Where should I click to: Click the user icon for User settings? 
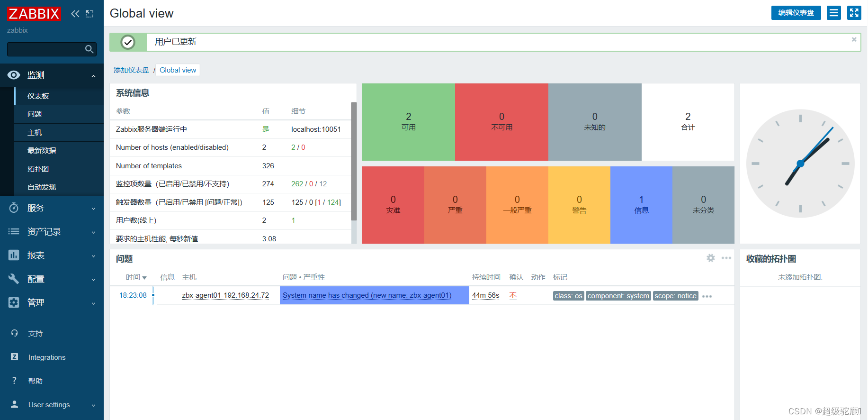tap(14, 404)
